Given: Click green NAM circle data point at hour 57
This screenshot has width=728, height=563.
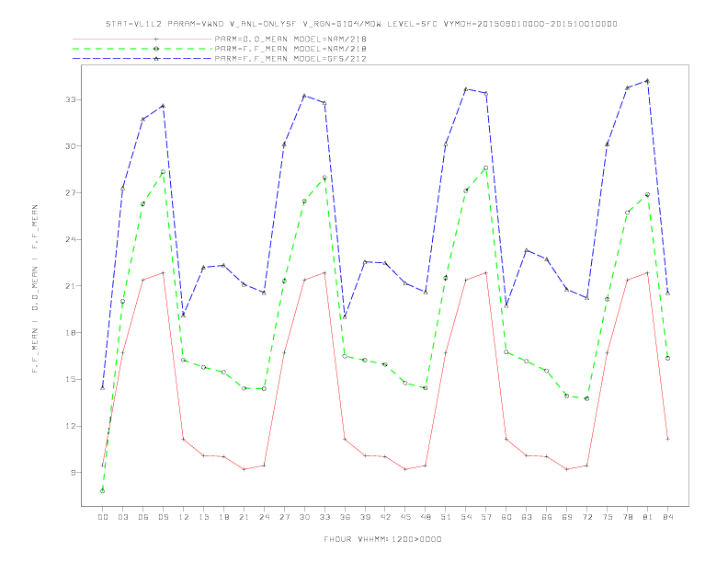Looking at the screenshot, I should (486, 168).
